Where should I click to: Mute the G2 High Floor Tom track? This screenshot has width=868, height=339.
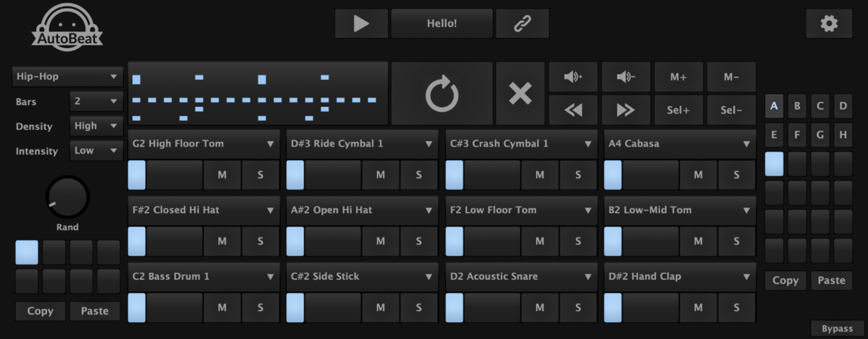click(x=222, y=175)
